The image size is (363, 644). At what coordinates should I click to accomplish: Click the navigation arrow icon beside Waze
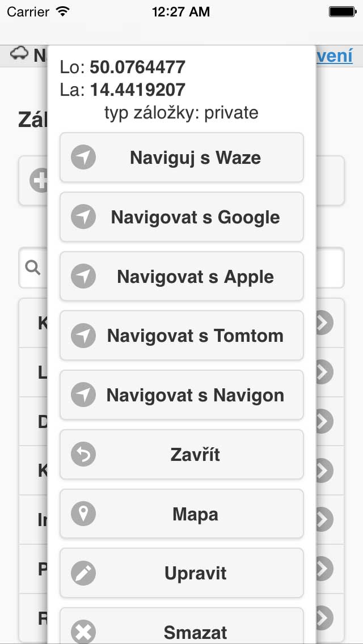83,158
